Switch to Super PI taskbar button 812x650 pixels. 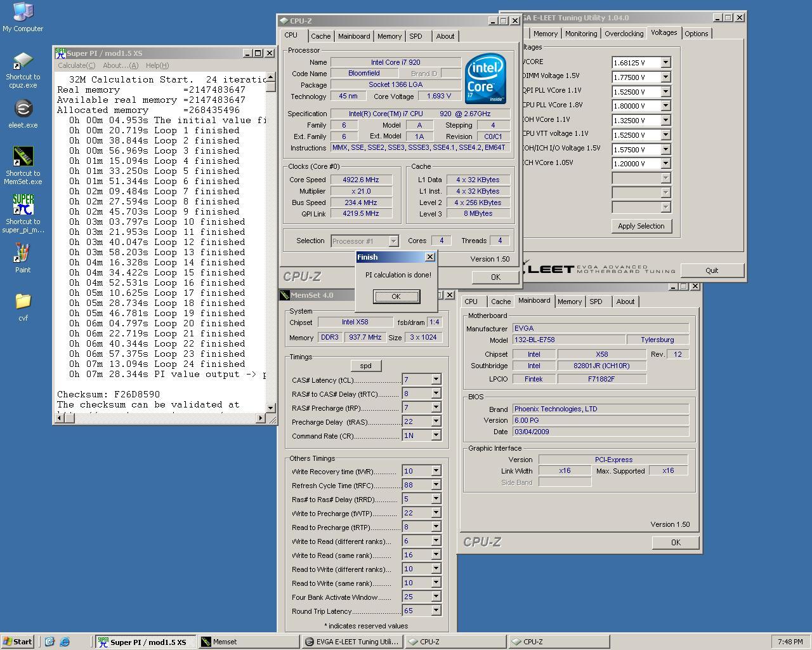146,642
